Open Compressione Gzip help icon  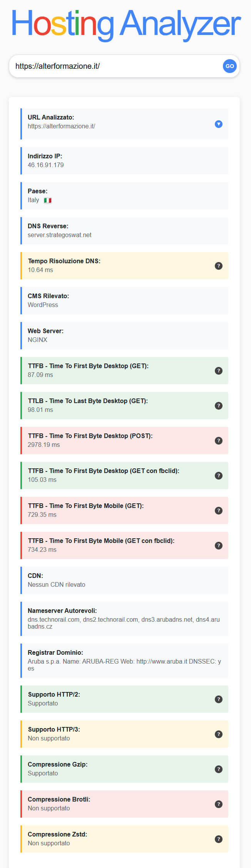point(218,769)
